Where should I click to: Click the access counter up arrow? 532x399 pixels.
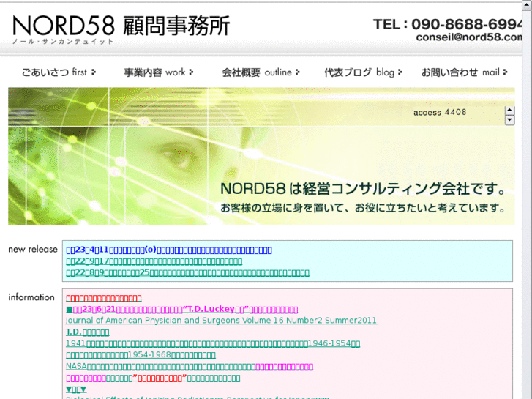(509, 111)
